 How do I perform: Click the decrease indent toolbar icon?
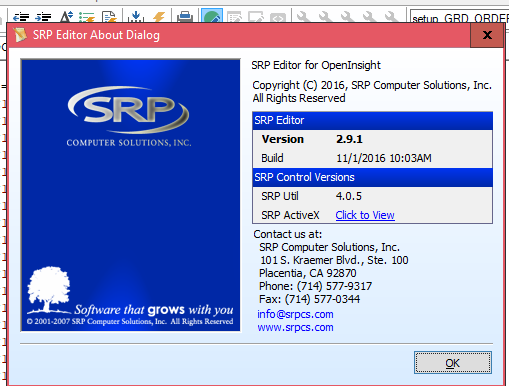point(21,17)
